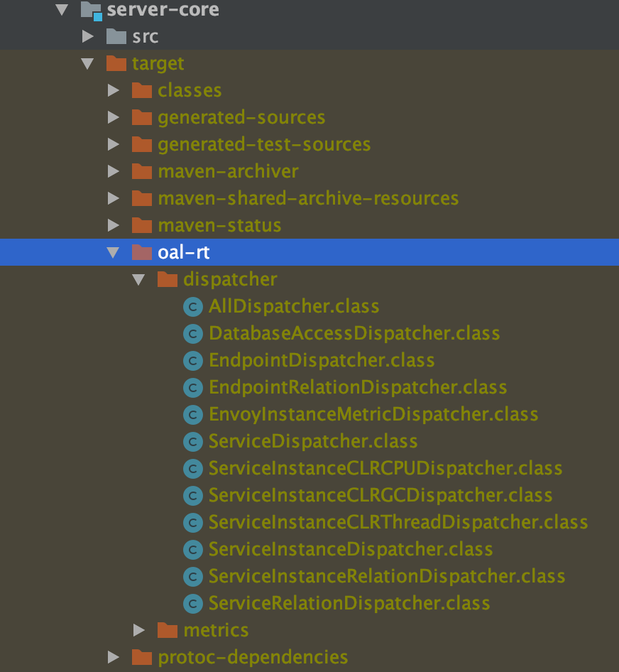Viewport: 619px width, 672px height.
Task: Click the protoc-dependencies folder icon
Action: (142, 657)
